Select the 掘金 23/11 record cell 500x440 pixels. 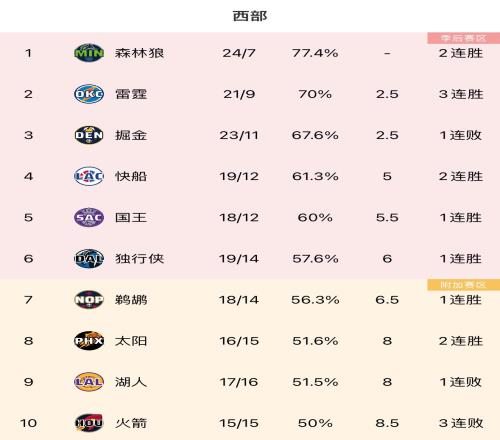point(239,135)
